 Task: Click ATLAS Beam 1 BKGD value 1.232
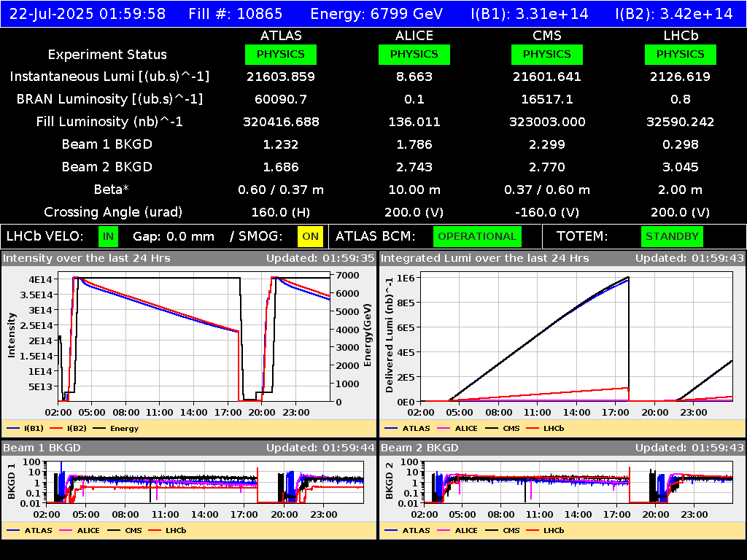[x=281, y=144]
